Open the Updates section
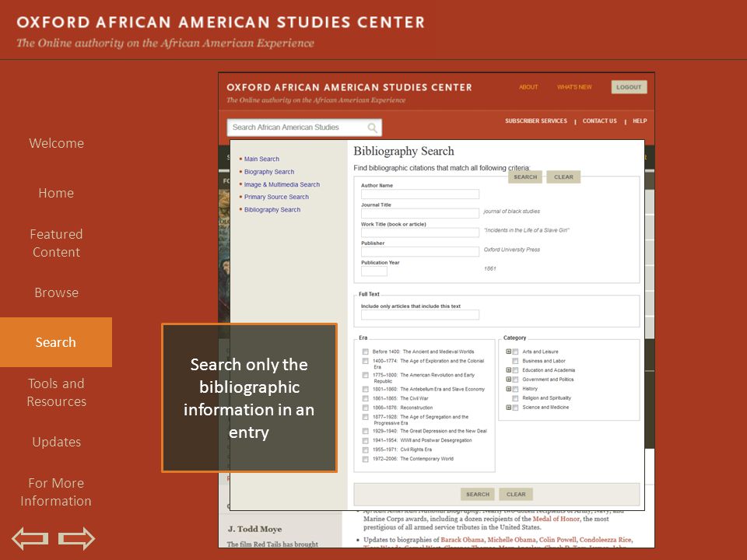Image resolution: width=747 pixels, height=560 pixels. coord(56,442)
